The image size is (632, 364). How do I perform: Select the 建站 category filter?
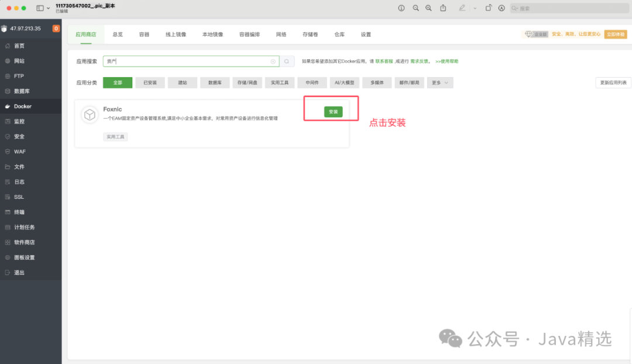(x=183, y=83)
